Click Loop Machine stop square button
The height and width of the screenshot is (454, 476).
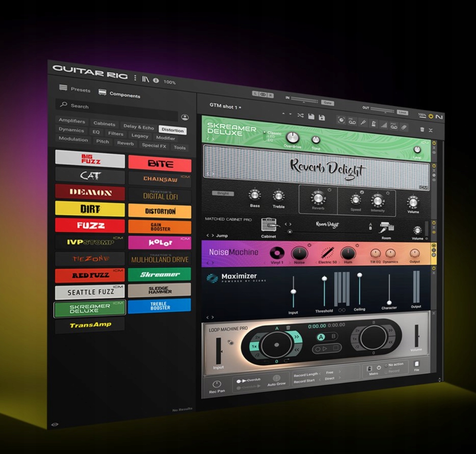pos(336,348)
